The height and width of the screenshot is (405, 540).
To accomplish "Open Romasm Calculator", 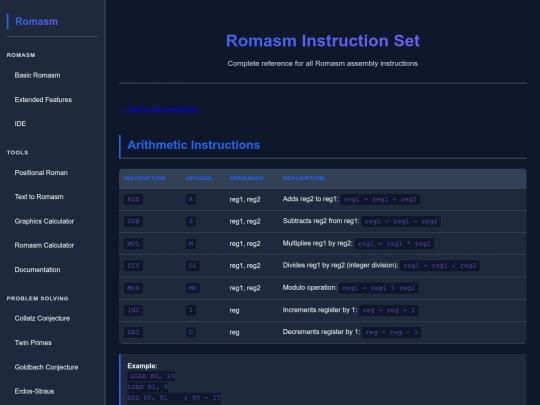I will click(x=44, y=245).
